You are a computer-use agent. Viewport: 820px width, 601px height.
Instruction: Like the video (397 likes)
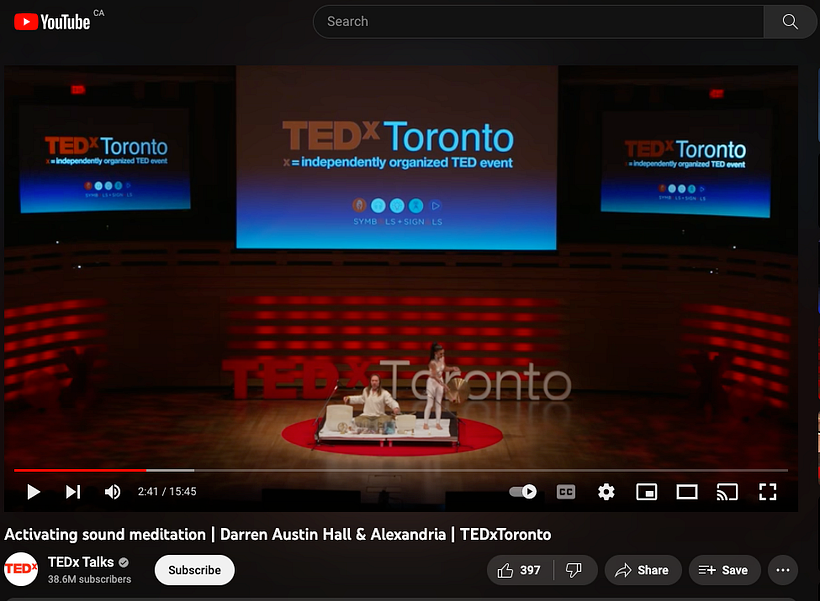520,570
